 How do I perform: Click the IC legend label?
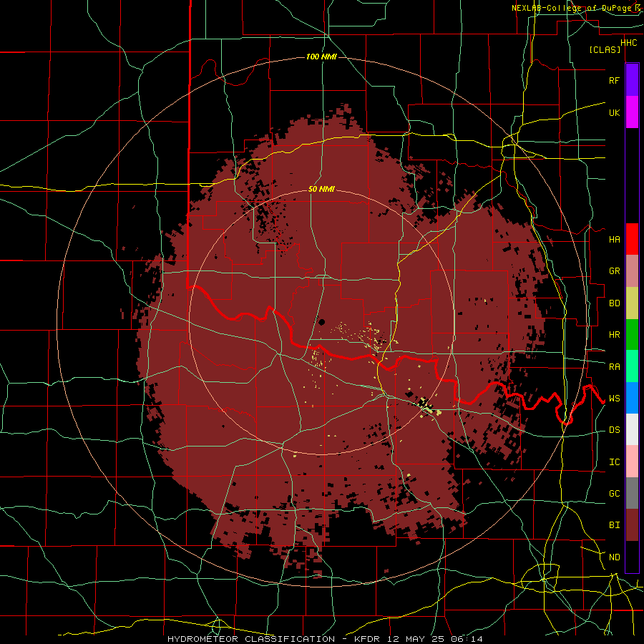[614, 462]
